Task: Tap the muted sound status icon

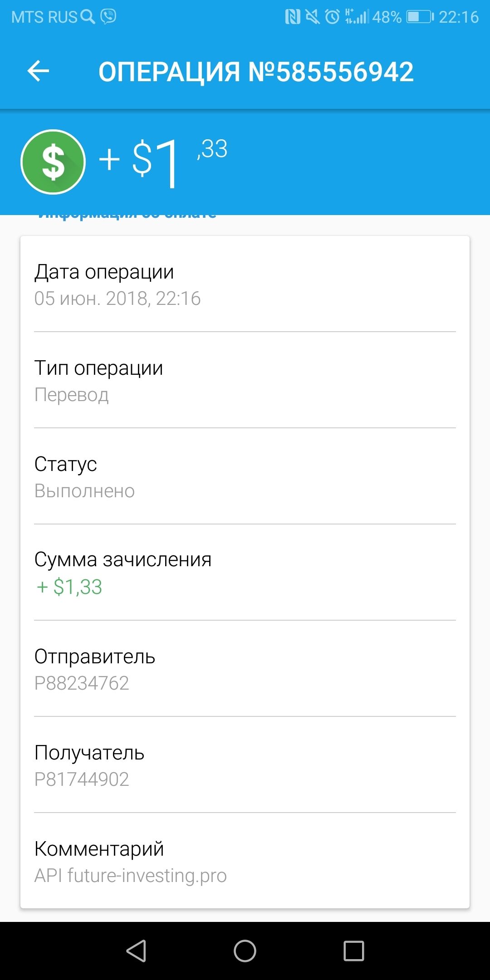Action: tap(312, 17)
